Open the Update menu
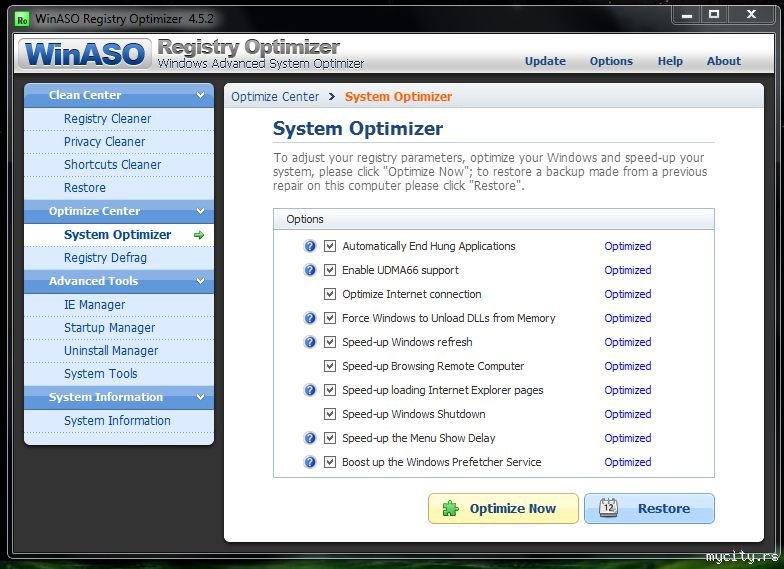Screen dimensions: 784x569 coord(545,61)
